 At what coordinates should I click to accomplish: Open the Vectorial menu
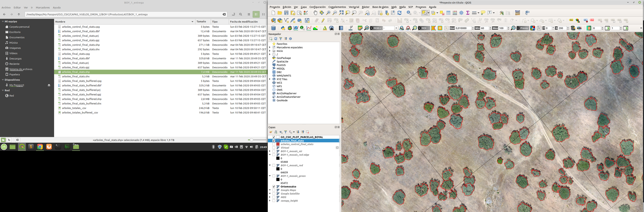click(x=354, y=7)
